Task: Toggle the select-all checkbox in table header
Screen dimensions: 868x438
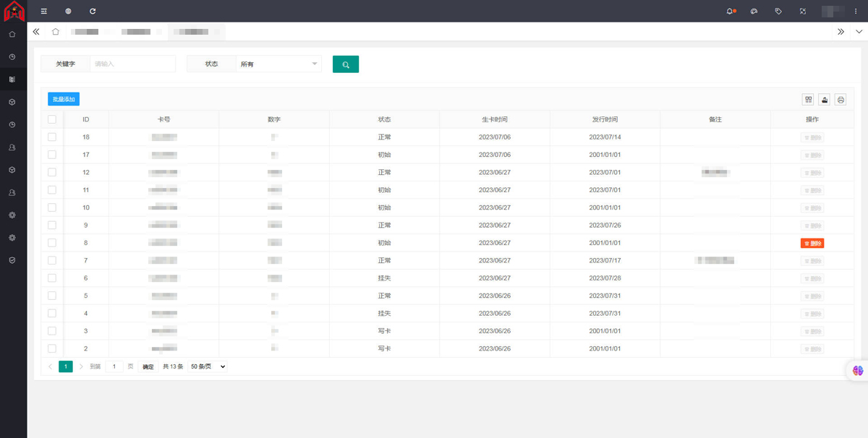Action: point(52,119)
